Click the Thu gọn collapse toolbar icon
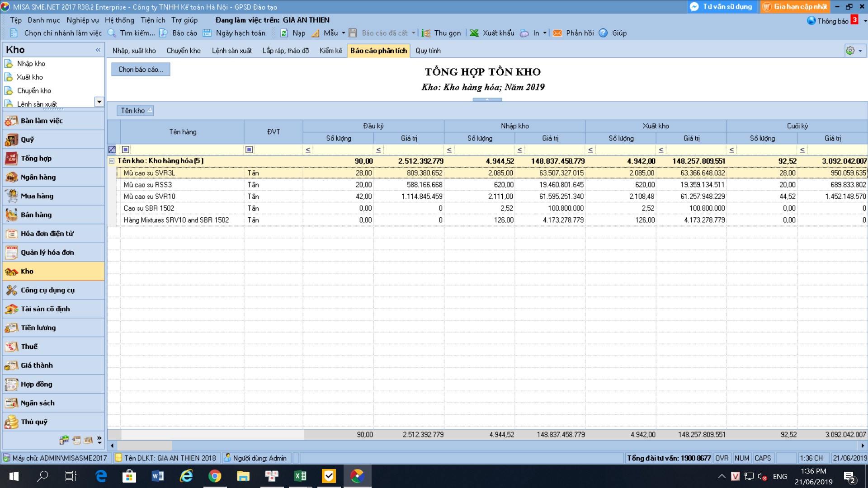The width and height of the screenshot is (868, 488). tap(426, 33)
